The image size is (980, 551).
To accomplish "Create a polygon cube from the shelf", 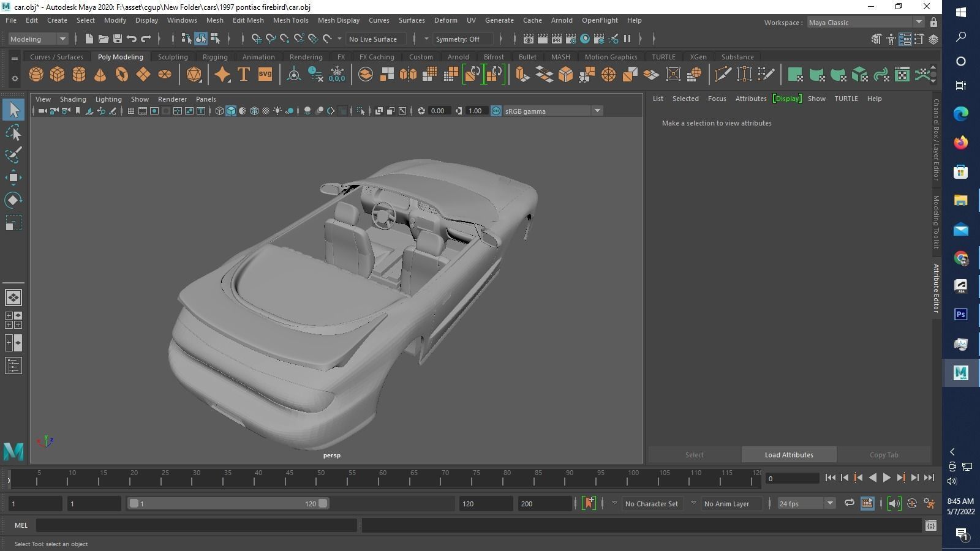I will [x=58, y=75].
